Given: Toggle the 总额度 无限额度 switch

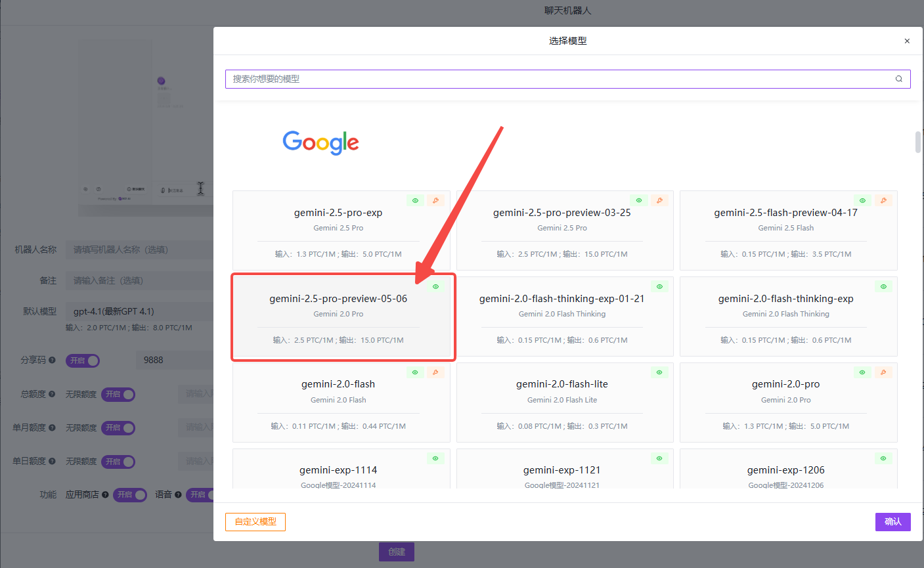Looking at the screenshot, I should pyautogui.click(x=118, y=395).
